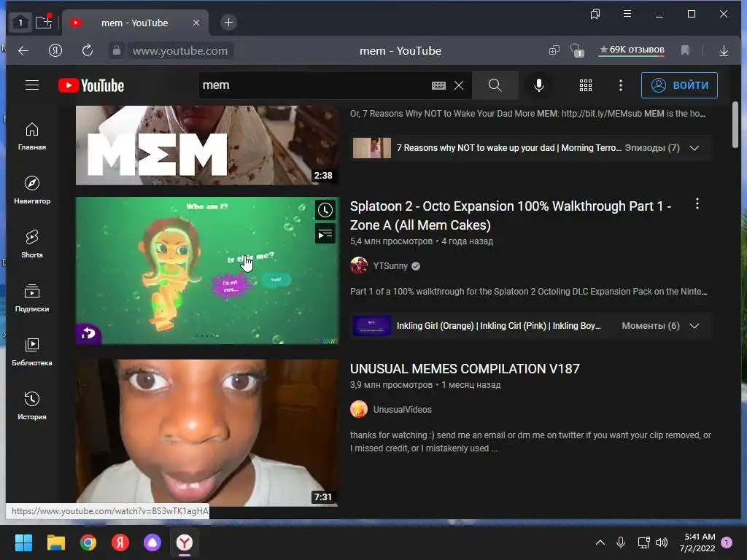The height and width of the screenshot is (560, 747).
Task: Close the mem - YouTube tab
Action: (x=196, y=23)
